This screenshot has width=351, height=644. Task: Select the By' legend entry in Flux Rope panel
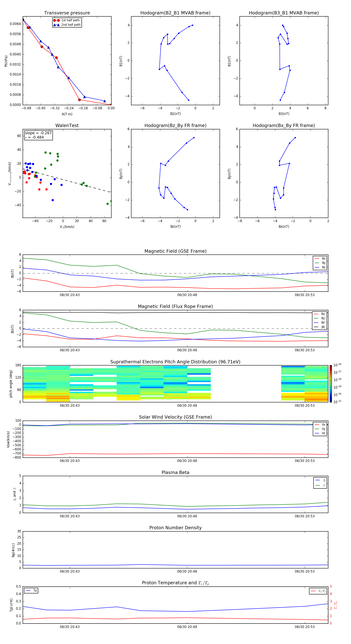(320, 318)
